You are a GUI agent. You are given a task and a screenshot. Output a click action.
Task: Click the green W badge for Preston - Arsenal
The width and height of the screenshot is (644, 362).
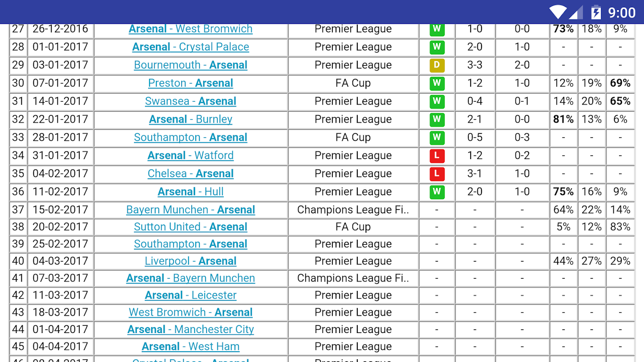click(x=437, y=83)
